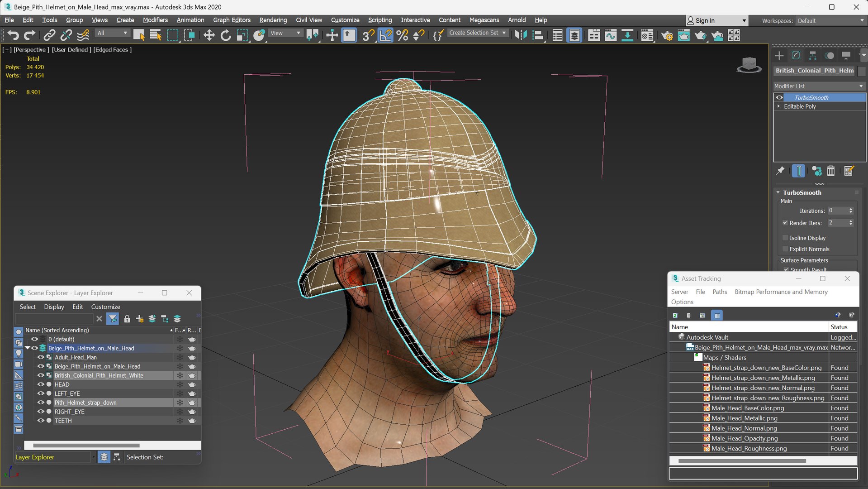Enable the Explicit Normals checkbox
Screen dimensions: 868x489
785,249
